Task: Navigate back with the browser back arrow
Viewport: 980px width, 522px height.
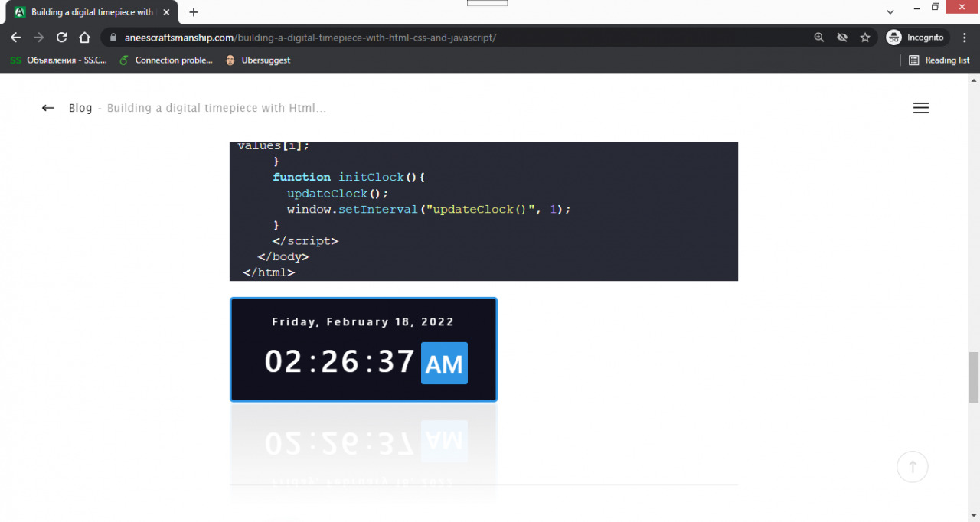Action: coord(15,37)
